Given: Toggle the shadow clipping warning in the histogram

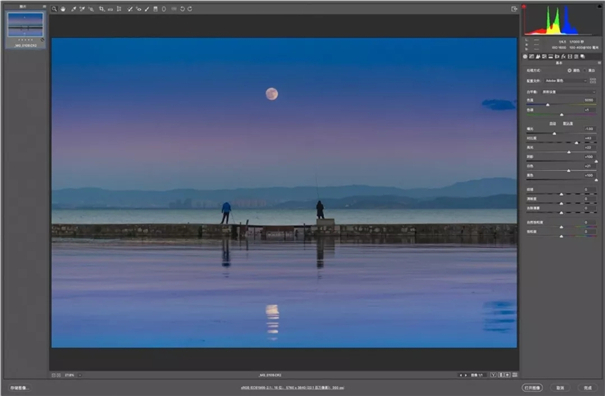Looking at the screenshot, I should pos(524,7).
